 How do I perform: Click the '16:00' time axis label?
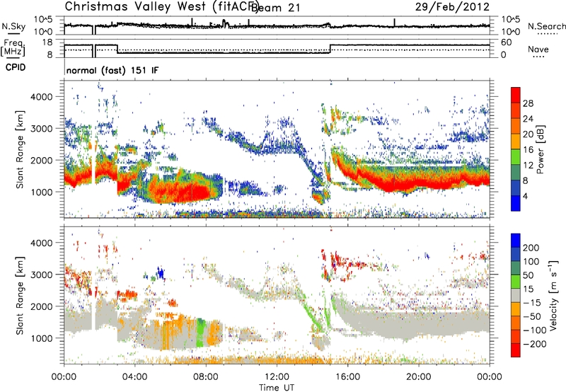click(x=347, y=377)
